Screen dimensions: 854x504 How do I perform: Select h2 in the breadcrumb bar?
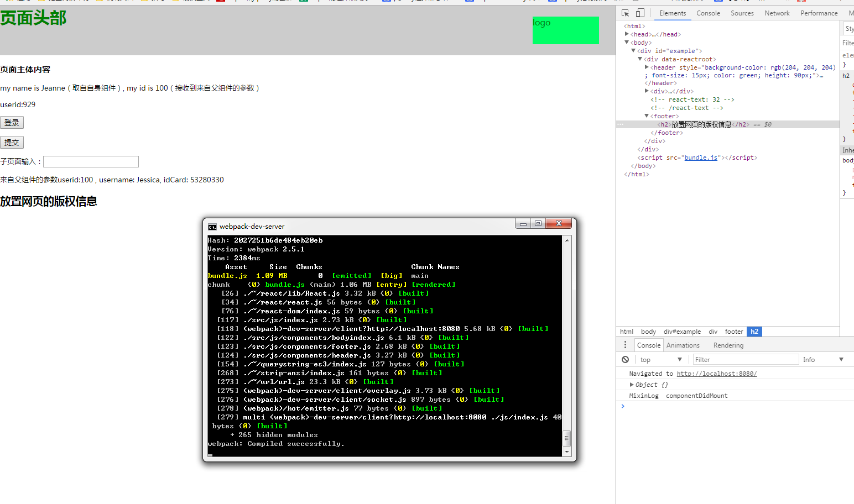754,332
